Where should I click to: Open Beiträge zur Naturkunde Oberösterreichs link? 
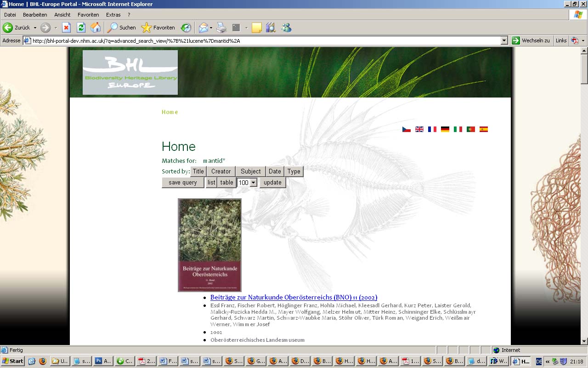(x=294, y=297)
